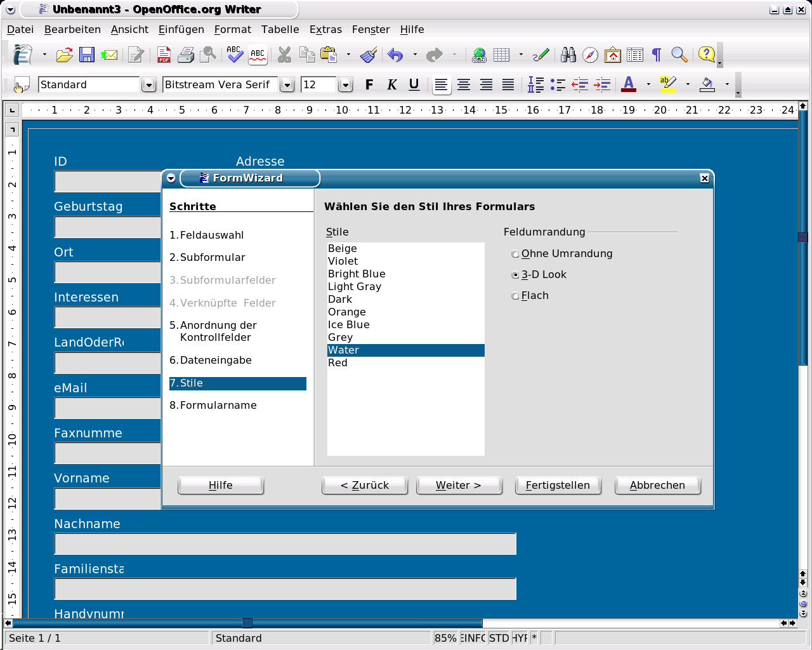
Task: Toggle nonprinting characters pilcrow icon
Action: (657, 55)
